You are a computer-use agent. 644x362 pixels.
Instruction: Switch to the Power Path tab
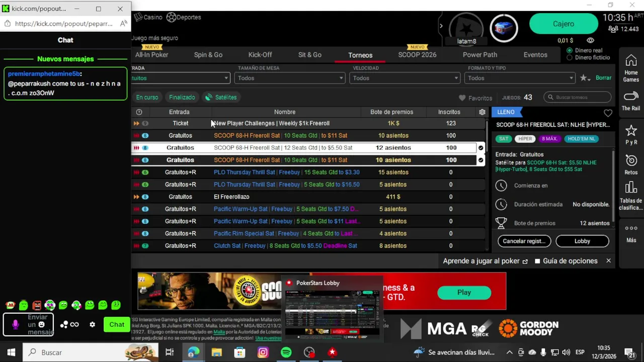coord(480,55)
